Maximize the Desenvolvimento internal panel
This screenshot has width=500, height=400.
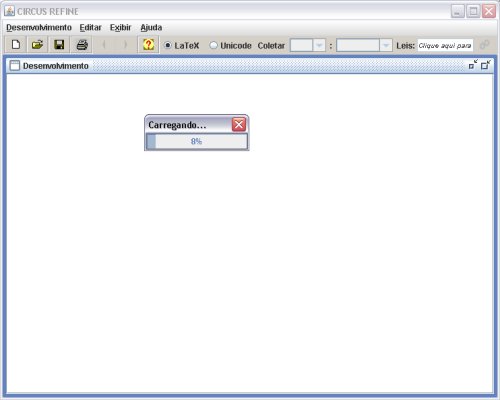pos(486,65)
